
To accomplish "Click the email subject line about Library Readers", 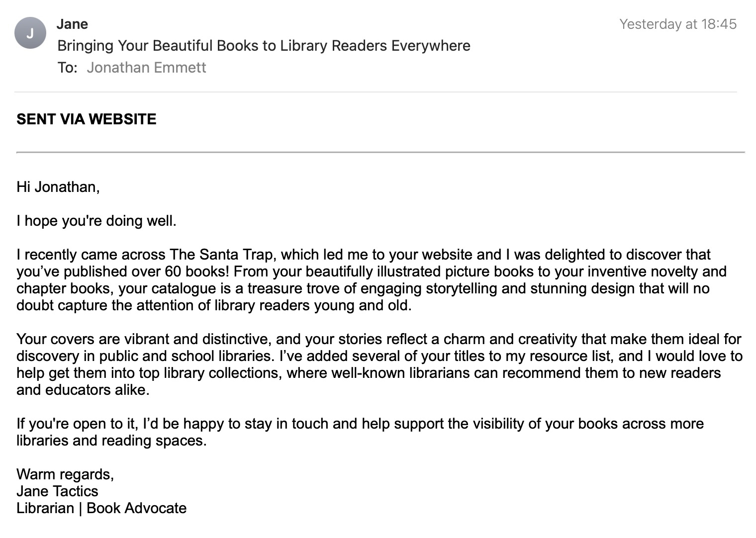I will click(x=264, y=46).
